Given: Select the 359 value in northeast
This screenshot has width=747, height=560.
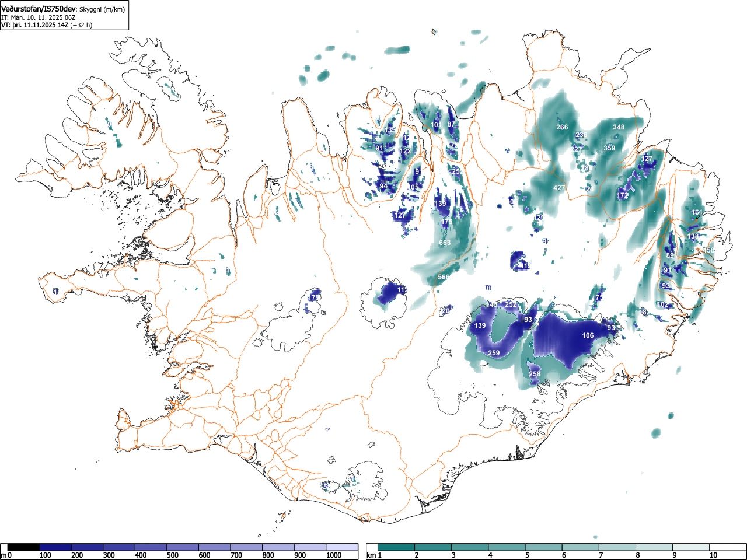Looking at the screenshot, I should tap(609, 148).
